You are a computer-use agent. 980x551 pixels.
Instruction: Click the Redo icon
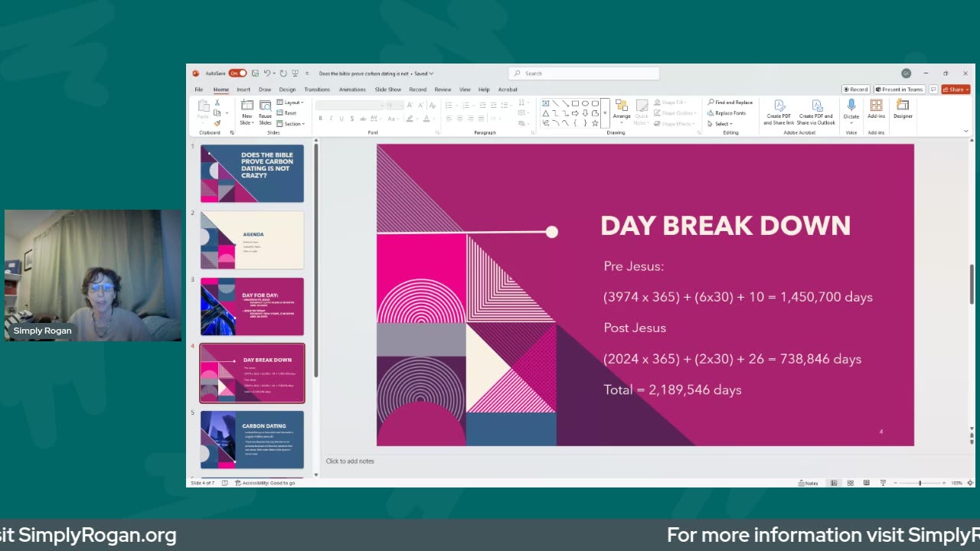283,73
